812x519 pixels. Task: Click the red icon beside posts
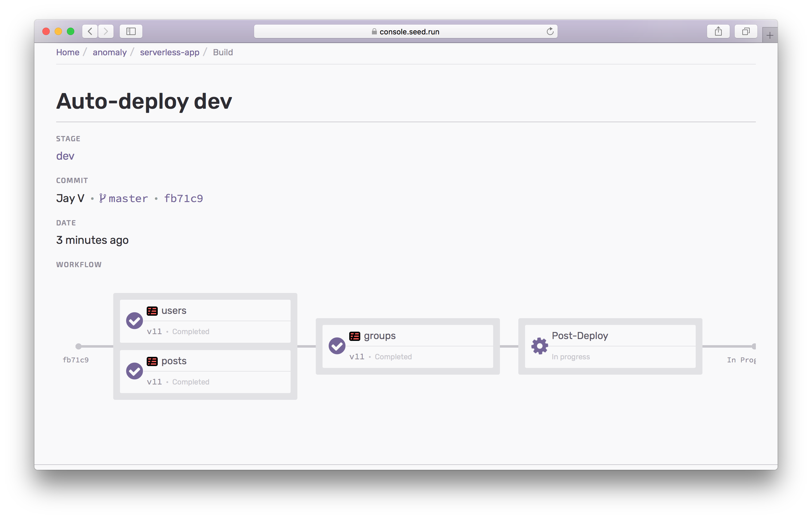[152, 361]
